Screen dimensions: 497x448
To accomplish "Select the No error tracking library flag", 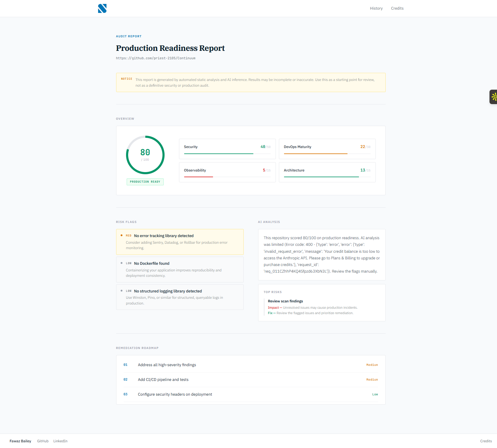I will [x=180, y=242].
